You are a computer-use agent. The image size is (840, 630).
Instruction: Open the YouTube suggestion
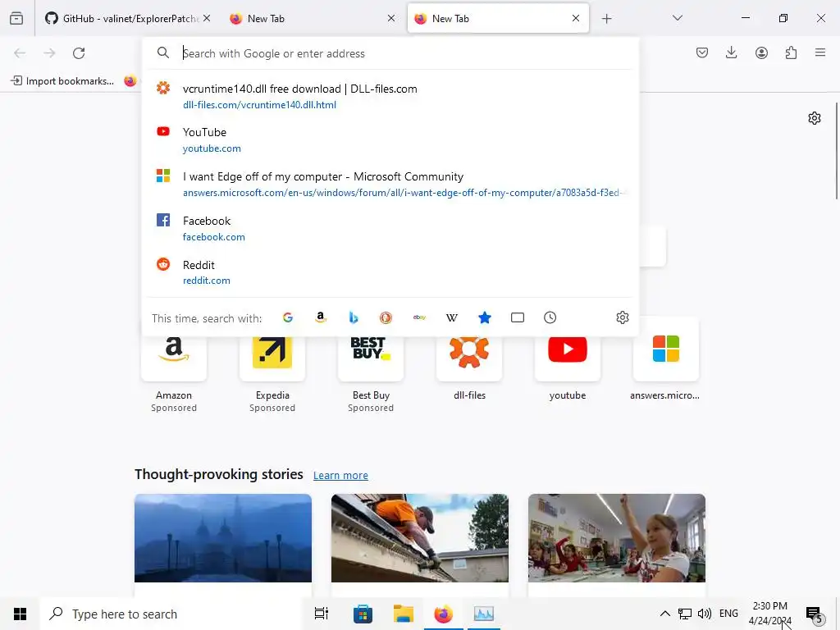click(x=391, y=139)
